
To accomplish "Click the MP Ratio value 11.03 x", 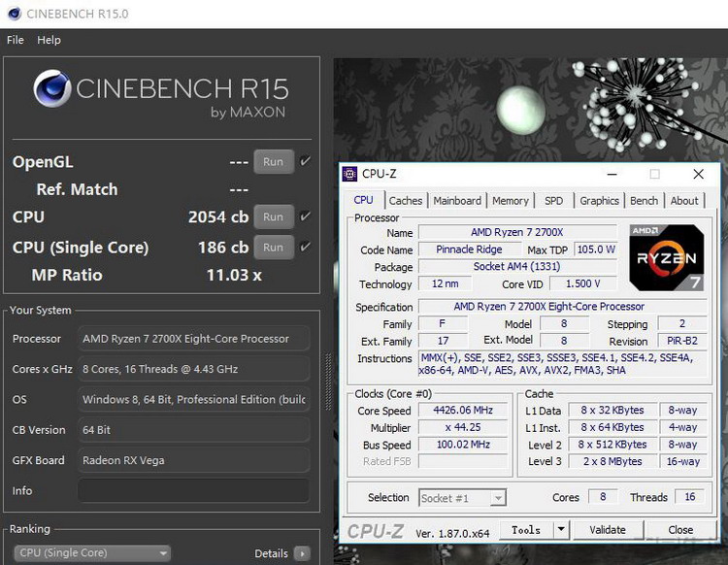I will point(234,275).
